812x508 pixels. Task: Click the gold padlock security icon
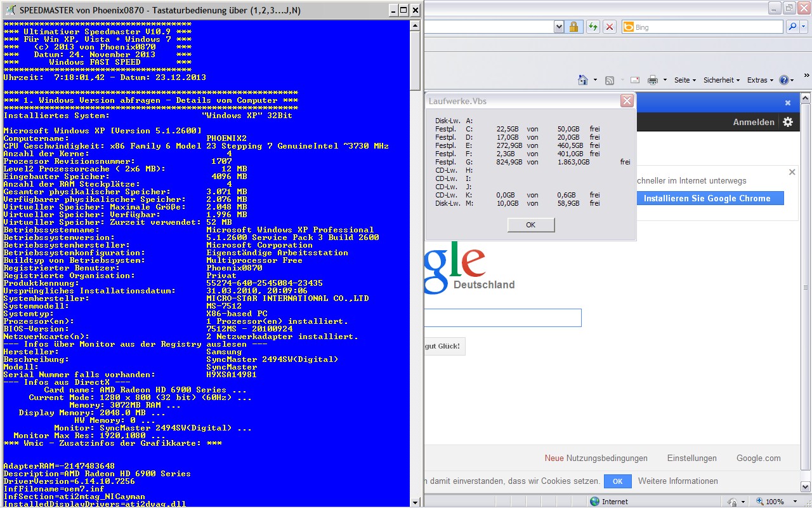[x=573, y=27]
